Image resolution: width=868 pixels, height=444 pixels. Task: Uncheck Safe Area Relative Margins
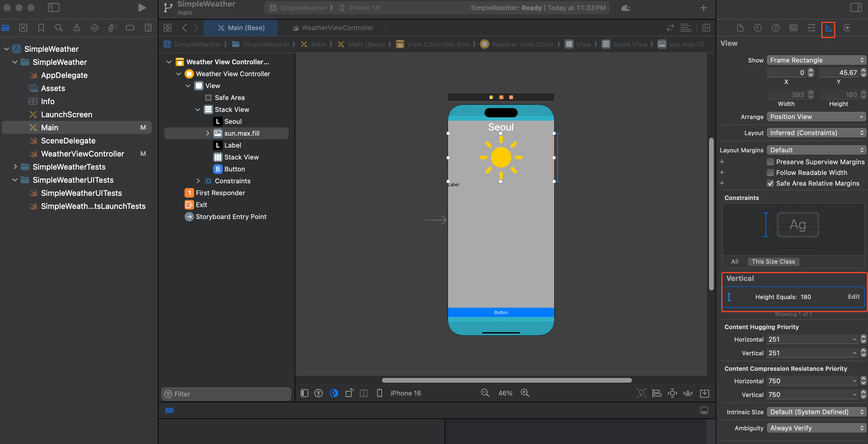(x=770, y=184)
